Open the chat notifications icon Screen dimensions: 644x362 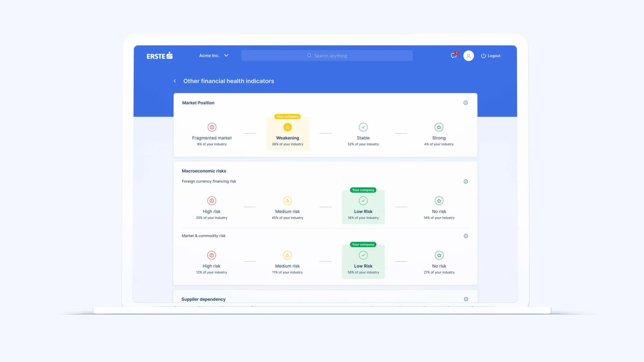(454, 55)
